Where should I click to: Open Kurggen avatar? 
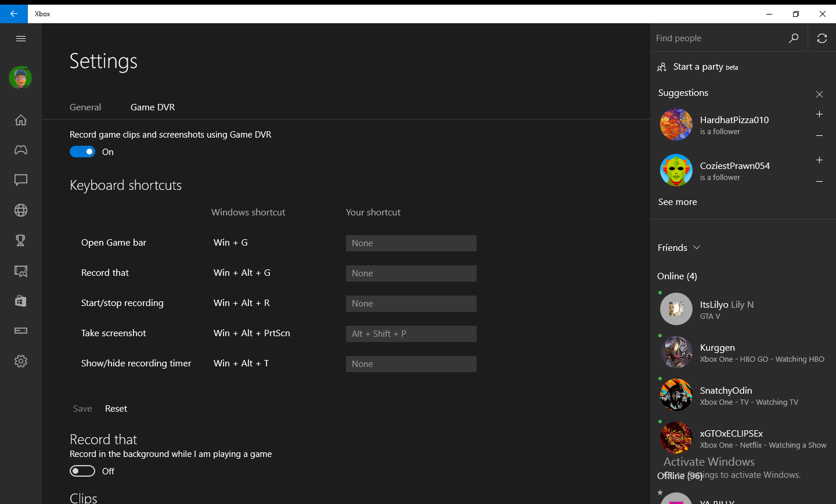[x=676, y=352]
